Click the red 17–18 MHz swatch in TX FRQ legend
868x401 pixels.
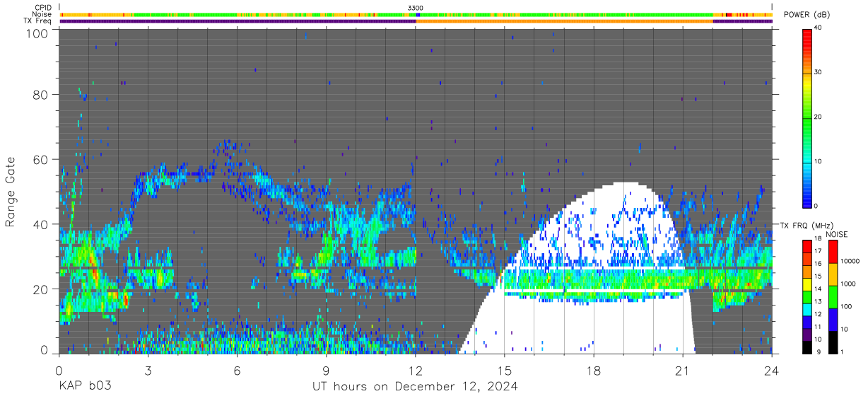pyautogui.click(x=807, y=245)
